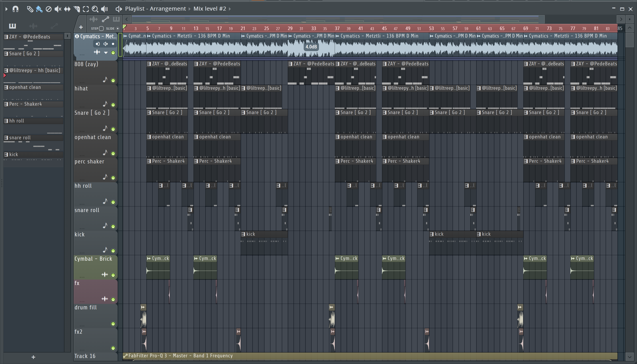Select pattern clip focus piano icon
Image resolution: width=637 pixels, height=364 pixels.
coord(116,19)
